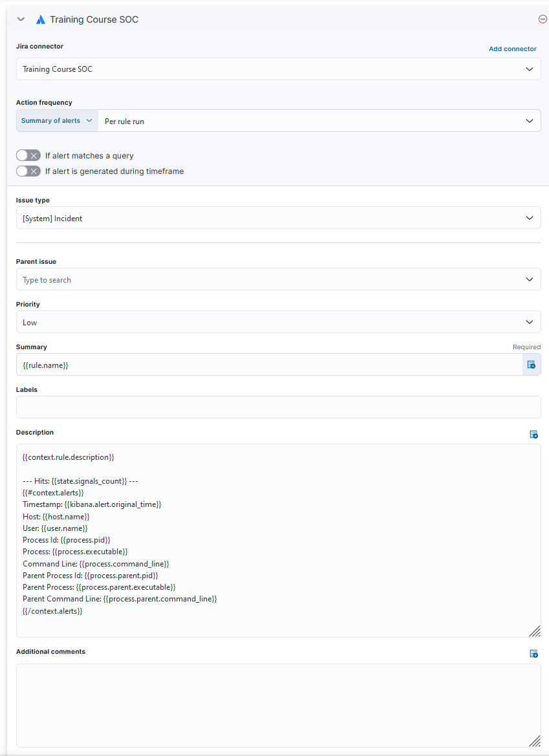
Task: Click the Parent issue search box
Action: [272, 279]
